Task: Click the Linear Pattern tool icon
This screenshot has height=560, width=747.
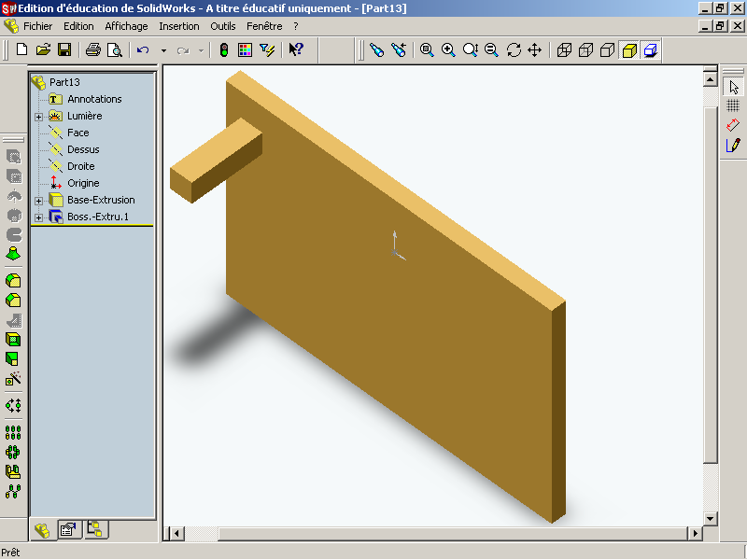Action: 14,433
